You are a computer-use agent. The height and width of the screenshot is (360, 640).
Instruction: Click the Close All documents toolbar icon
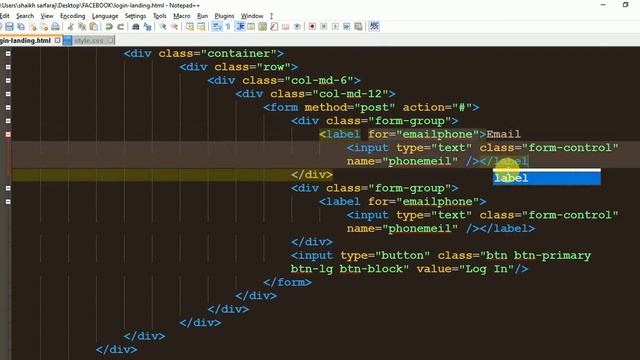[44, 27]
